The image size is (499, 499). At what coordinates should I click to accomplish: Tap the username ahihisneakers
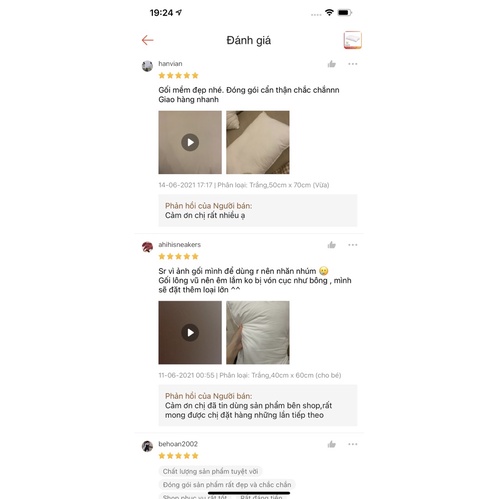click(180, 245)
